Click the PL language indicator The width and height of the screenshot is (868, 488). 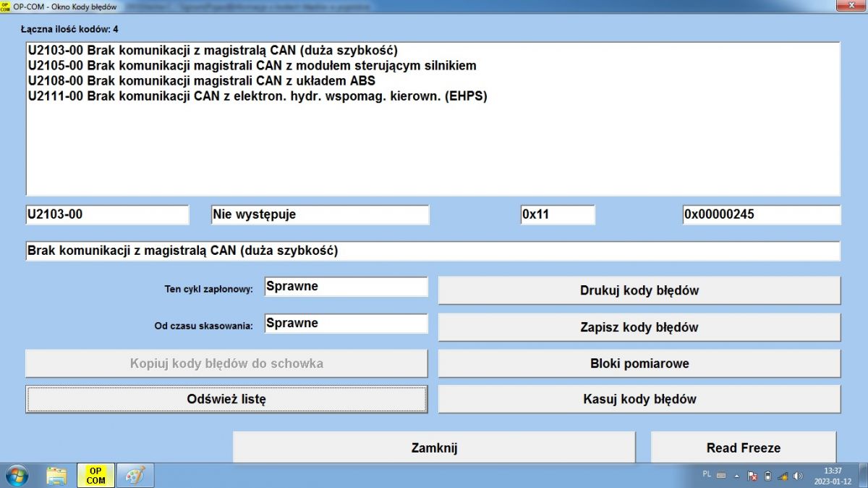click(707, 474)
